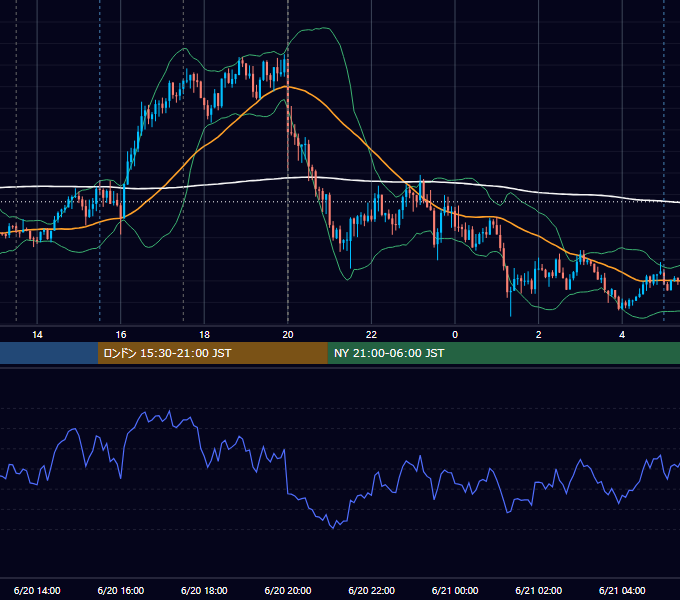680x600 pixels.
Task: Click hour label 20 on the price chart axis
Action: click(288, 334)
